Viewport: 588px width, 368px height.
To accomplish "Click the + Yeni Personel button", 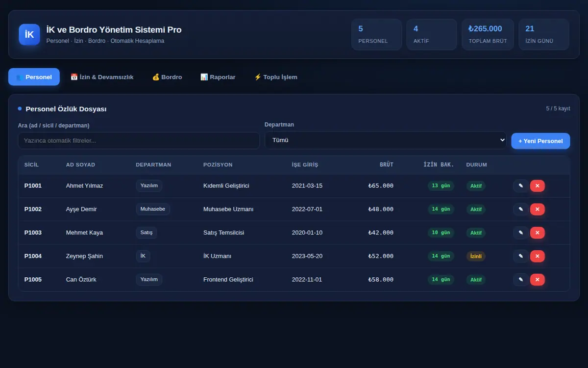I will [x=540, y=141].
